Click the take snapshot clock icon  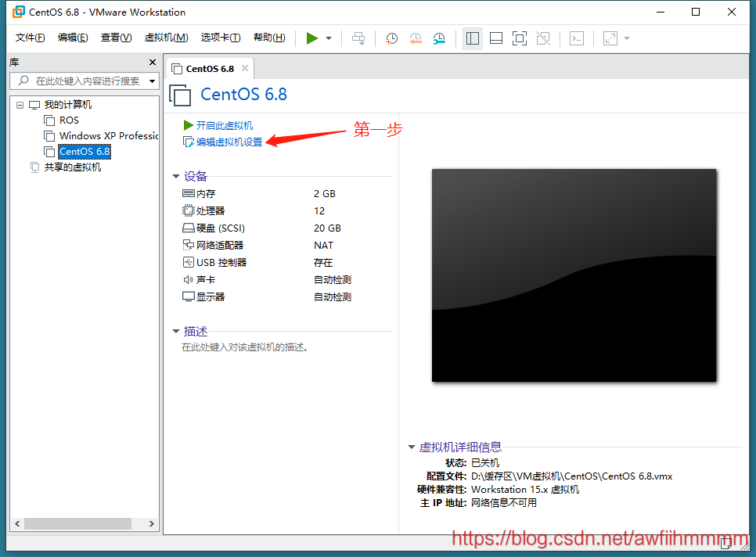[391, 38]
